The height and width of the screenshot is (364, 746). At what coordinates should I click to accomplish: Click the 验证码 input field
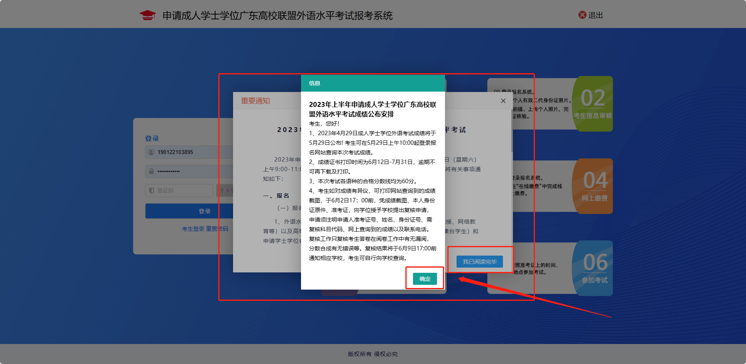point(179,190)
